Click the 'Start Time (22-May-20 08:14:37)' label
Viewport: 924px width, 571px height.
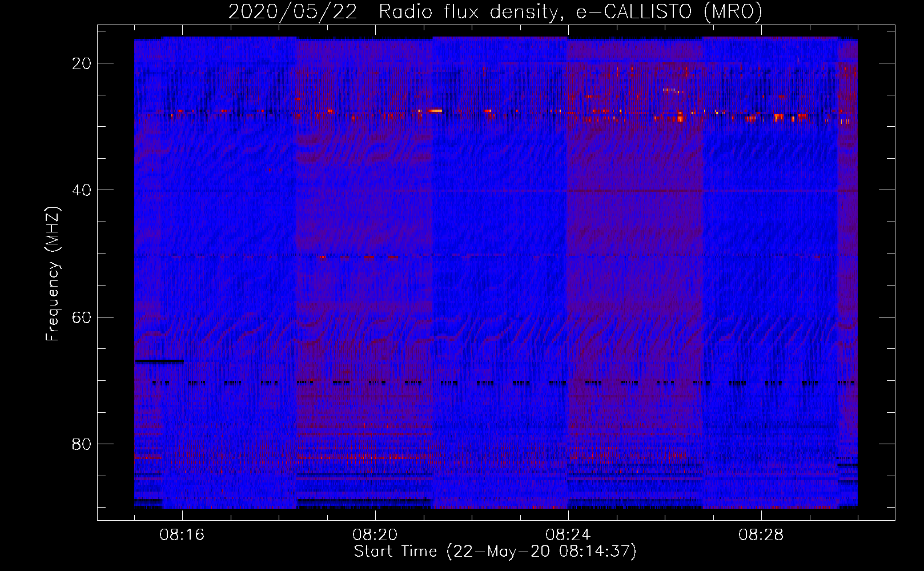click(x=495, y=552)
